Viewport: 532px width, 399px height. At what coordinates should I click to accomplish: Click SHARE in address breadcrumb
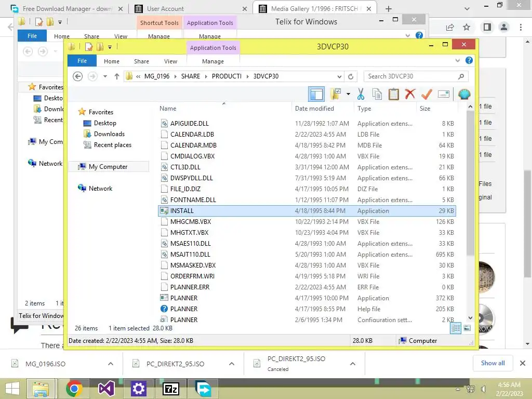[190, 76]
